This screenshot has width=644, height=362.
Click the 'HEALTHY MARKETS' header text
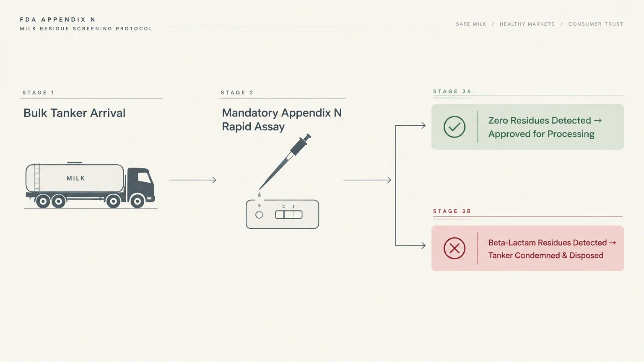(x=527, y=24)
